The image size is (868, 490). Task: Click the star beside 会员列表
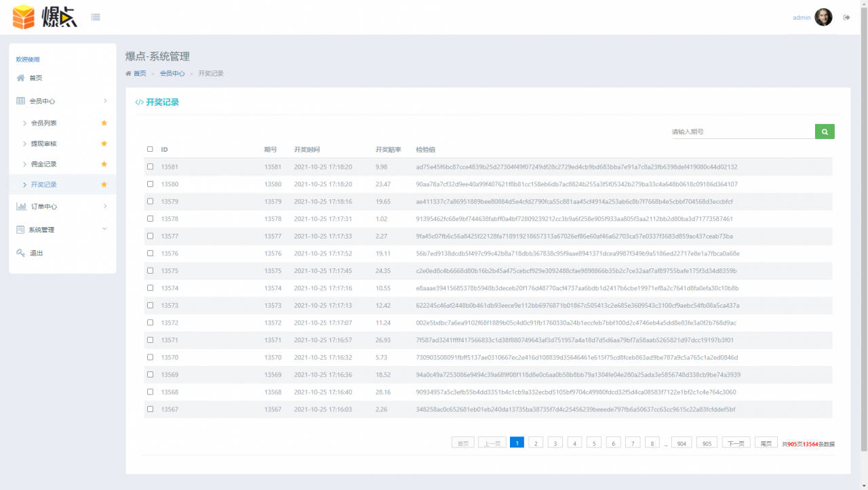(x=104, y=123)
